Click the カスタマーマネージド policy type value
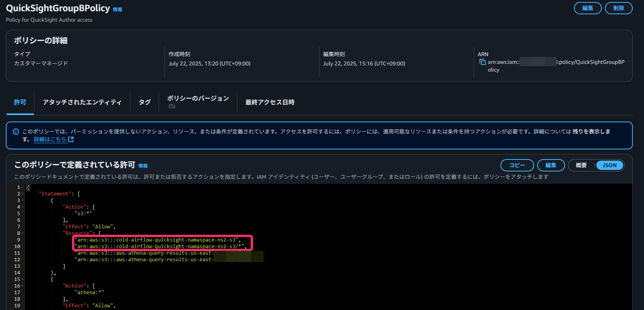 [x=41, y=63]
